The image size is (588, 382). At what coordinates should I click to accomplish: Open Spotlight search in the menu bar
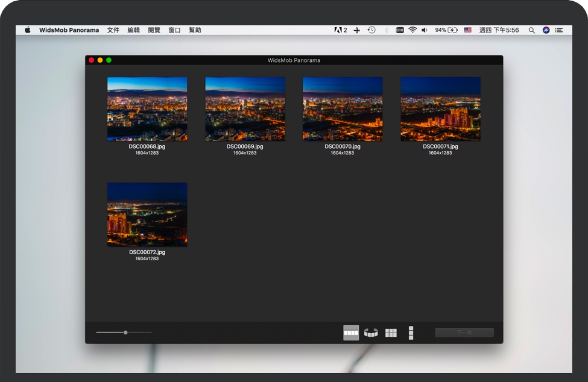[531, 30]
